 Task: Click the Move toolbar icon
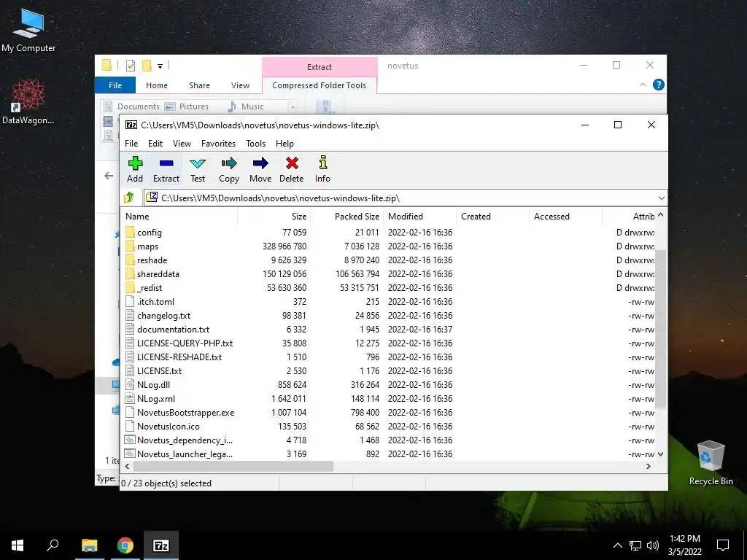(260, 169)
